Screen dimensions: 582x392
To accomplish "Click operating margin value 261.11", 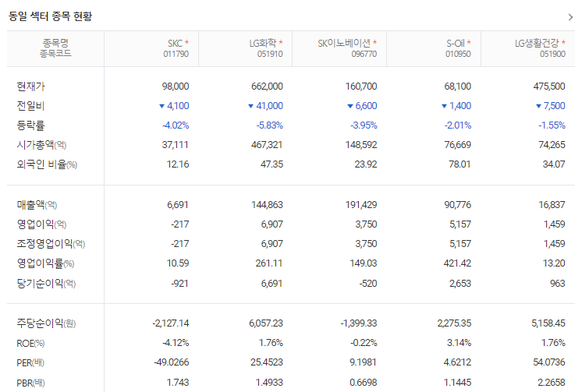I will [x=268, y=263].
